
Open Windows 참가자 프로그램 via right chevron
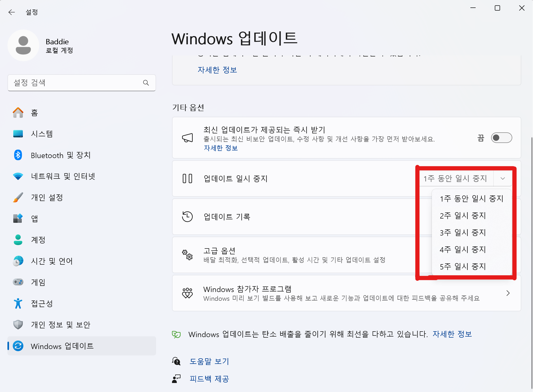coord(508,293)
